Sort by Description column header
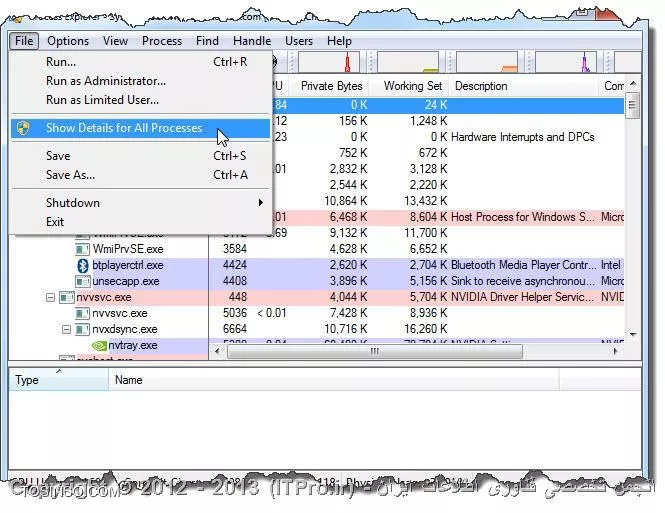This screenshot has height=513, width=665. pyautogui.click(x=524, y=86)
